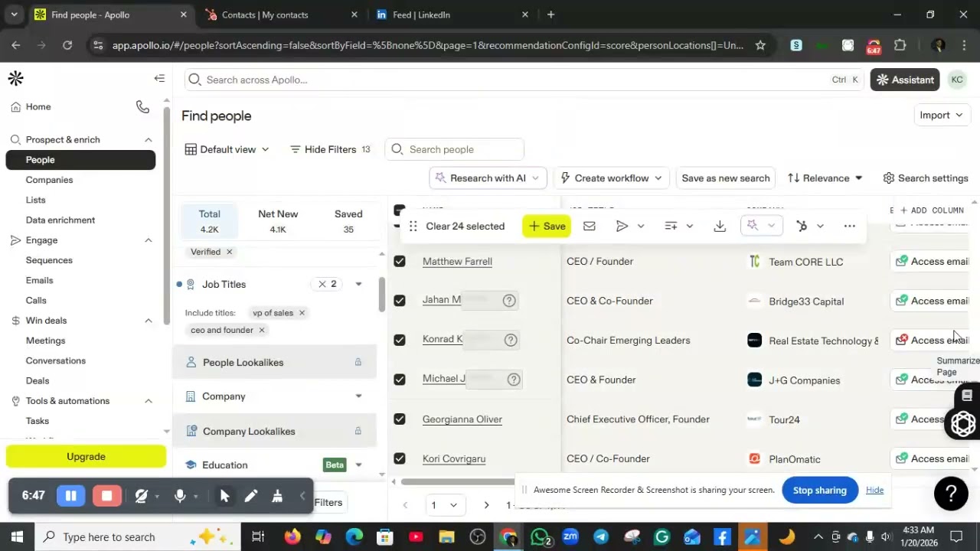Add selected contacts to a sequence
Viewport: 980px width, 551px height.
click(x=622, y=227)
